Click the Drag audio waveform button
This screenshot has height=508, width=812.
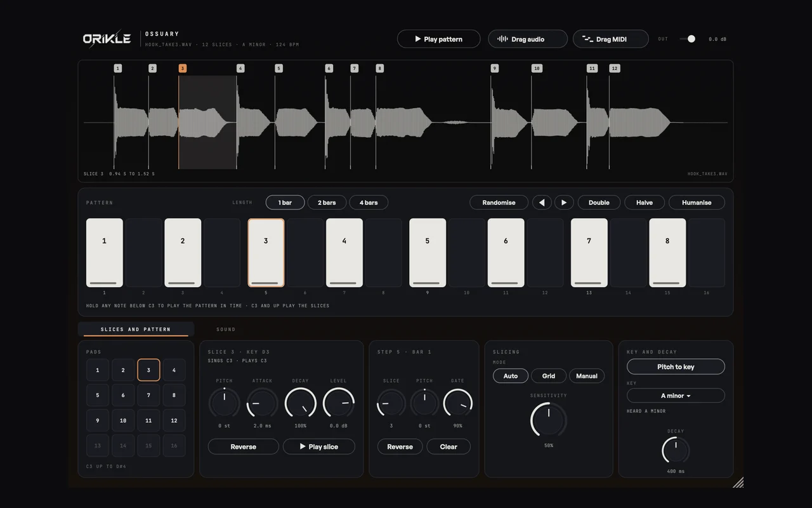(528, 39)
